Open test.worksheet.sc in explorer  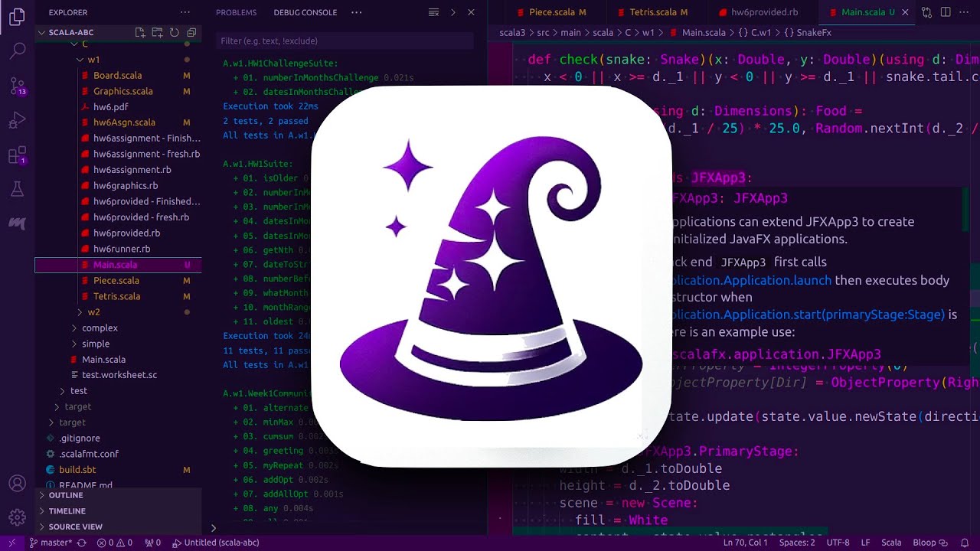click(x=118, y=375)
